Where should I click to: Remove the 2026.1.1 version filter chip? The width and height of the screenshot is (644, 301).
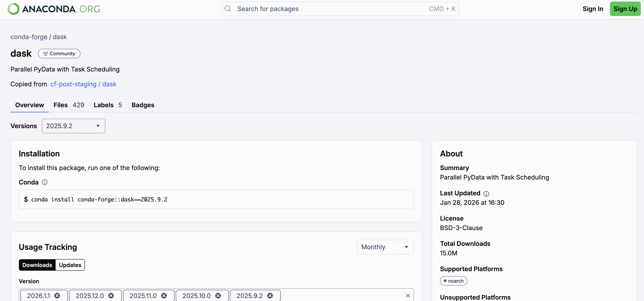pos(58,296)
